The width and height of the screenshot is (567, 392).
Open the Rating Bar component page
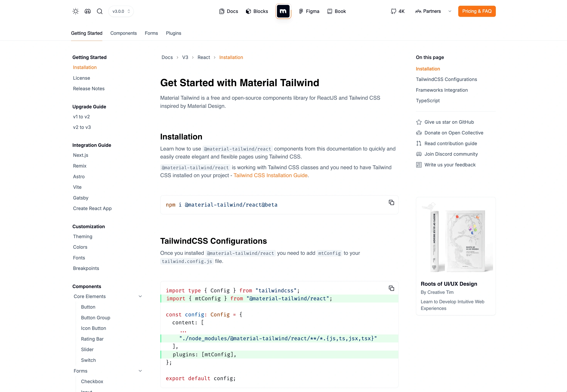pyautogui.click(x=92, y=339)
